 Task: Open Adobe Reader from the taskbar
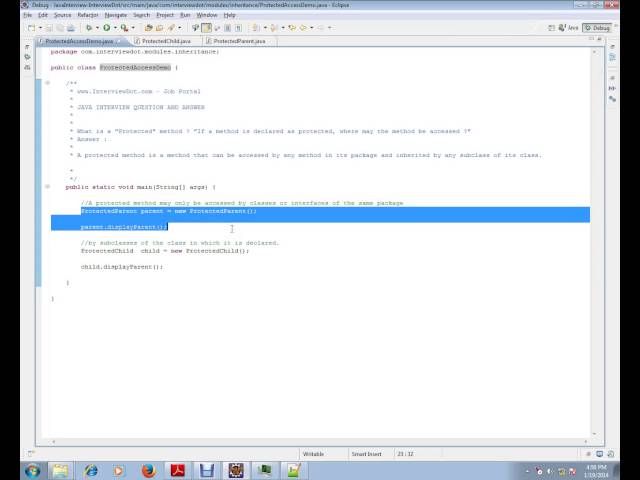click(178, 471)
